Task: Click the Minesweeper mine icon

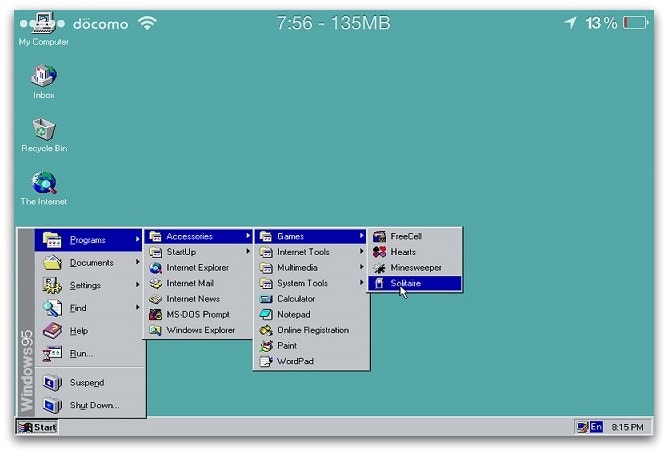Action: coord(379,267)
